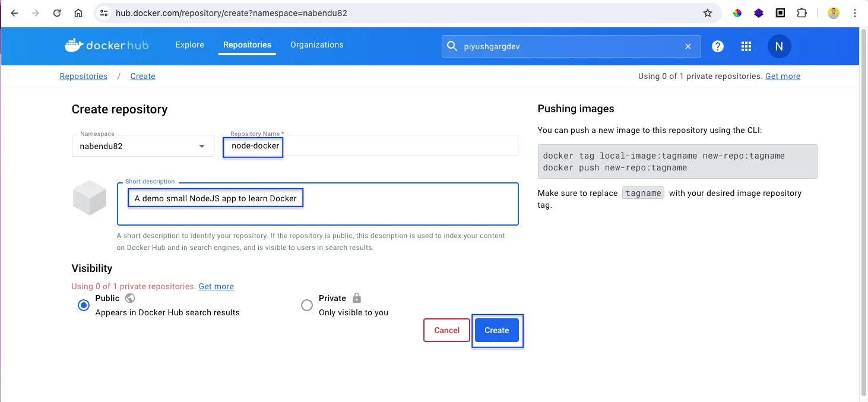Open the Repositories tab
The height and width of the screenshot is (402, 868).
[247, 45]
